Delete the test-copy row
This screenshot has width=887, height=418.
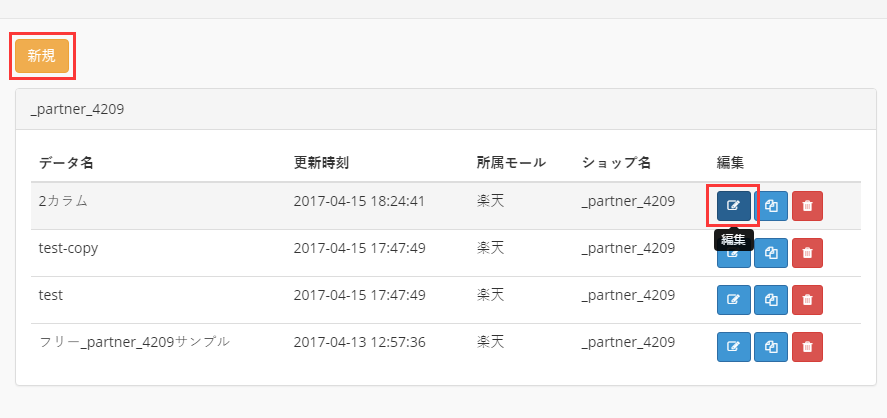(807, 253)
